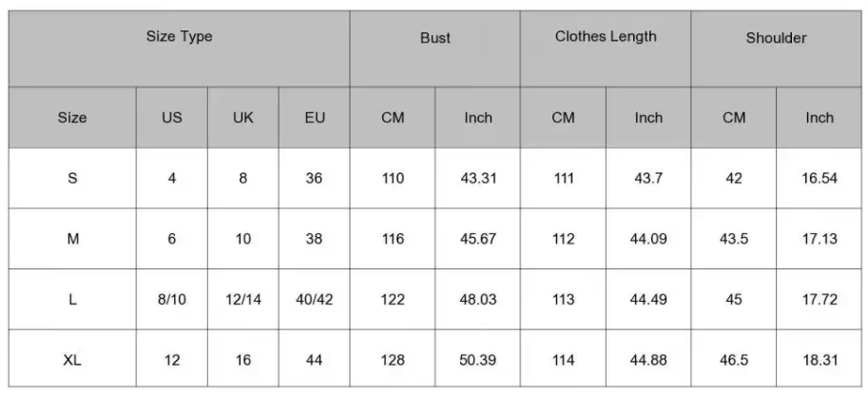Click the EU column subheader
This screenshot has width=868, height=395.
(315, 118)
